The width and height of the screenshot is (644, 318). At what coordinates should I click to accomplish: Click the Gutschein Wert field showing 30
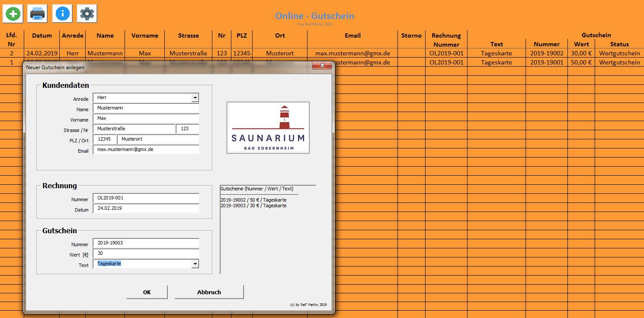tap(145, 254)
